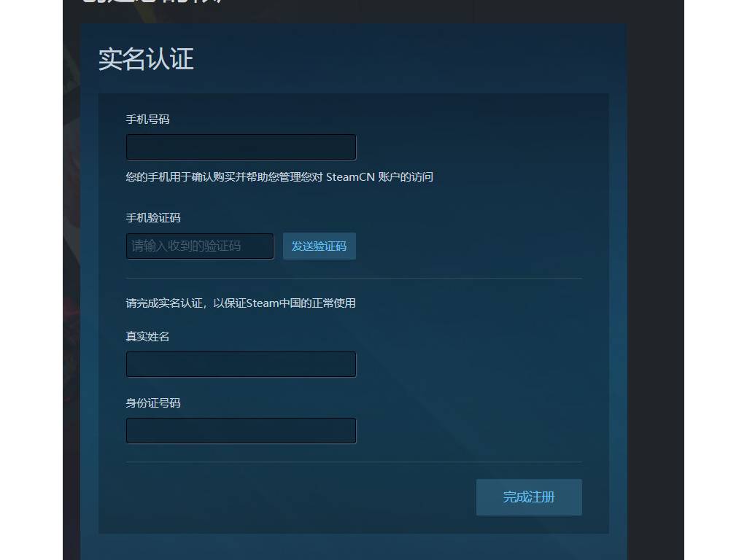Click the divider line below verification code row
This screenshot has height=560, width=747.
[354, 278]
